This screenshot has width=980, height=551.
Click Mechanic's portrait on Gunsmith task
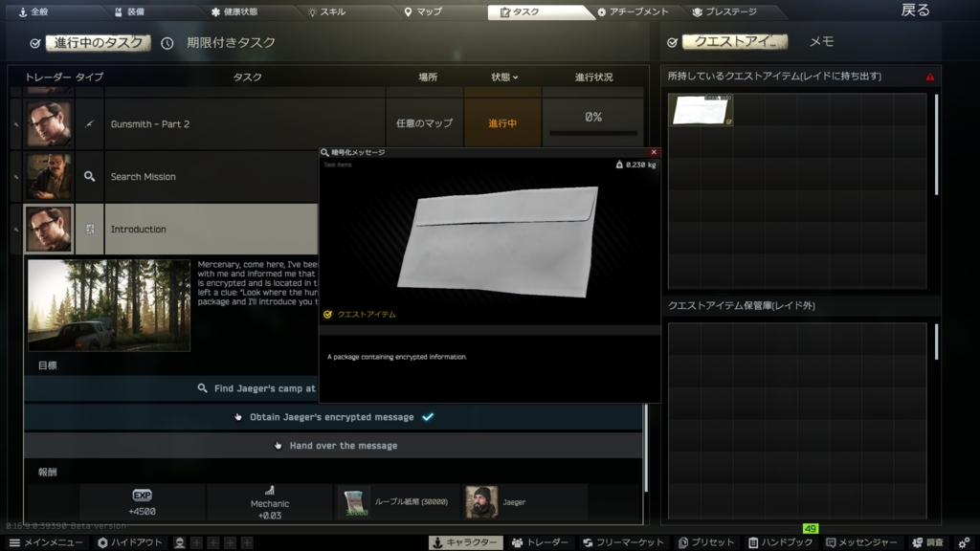click(x=49, y=124)
